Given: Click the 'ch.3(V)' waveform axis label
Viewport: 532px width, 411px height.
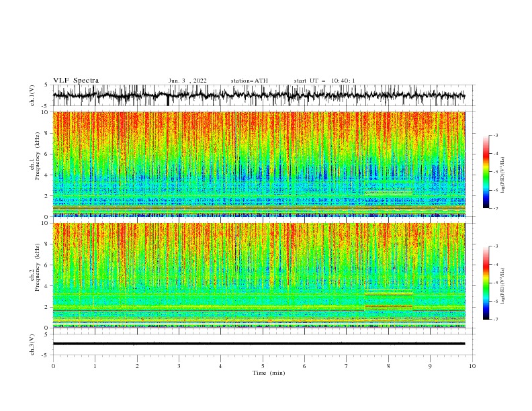Looking at the screenshot, I should tap(32, 345).
